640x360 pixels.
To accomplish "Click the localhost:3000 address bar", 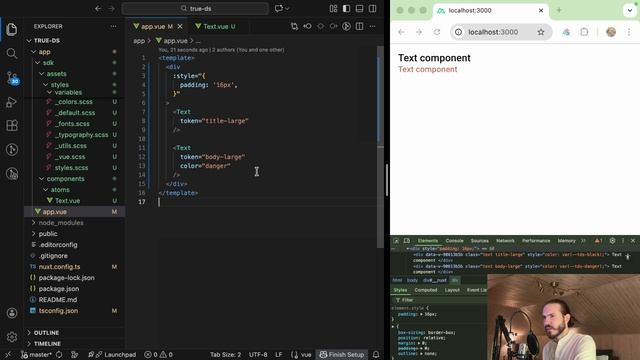I will pyautogui.click(x=501, y=32).
